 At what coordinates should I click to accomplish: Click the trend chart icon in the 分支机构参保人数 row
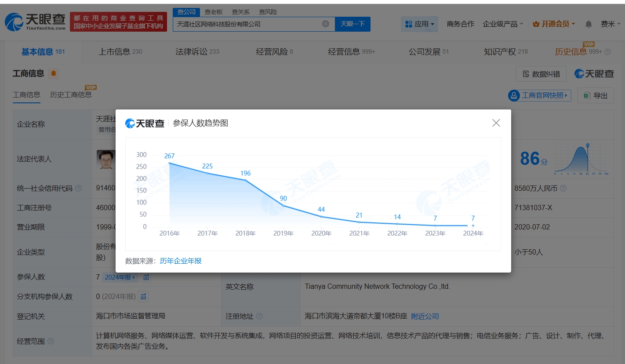pyautogui.click(x=143, y=297)
